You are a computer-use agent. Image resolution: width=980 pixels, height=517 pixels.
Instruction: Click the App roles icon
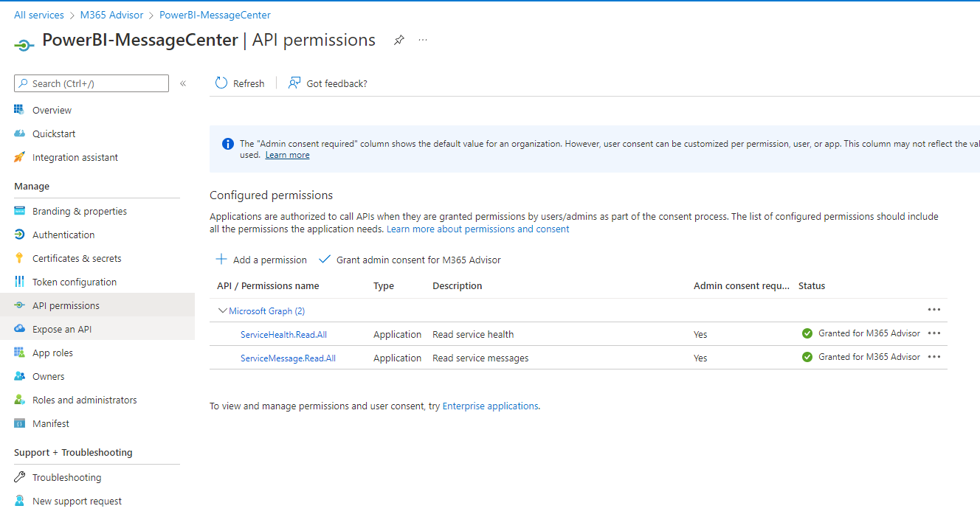(19, 353)
